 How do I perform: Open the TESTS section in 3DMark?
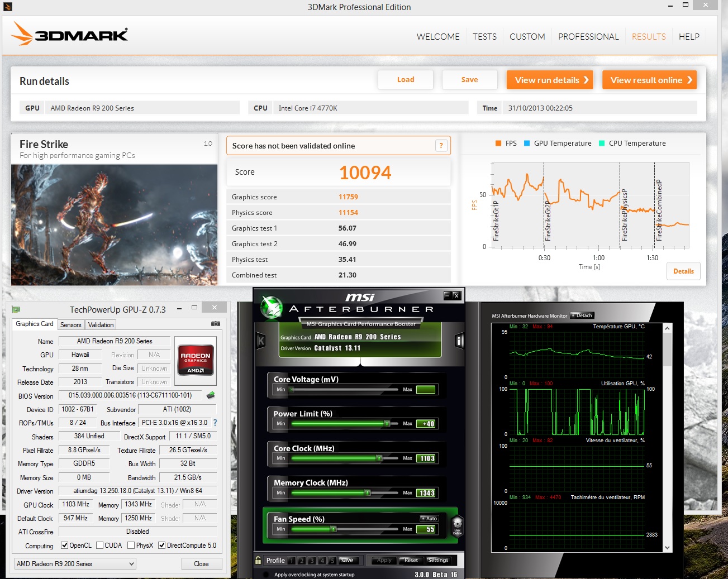[484, 36]
